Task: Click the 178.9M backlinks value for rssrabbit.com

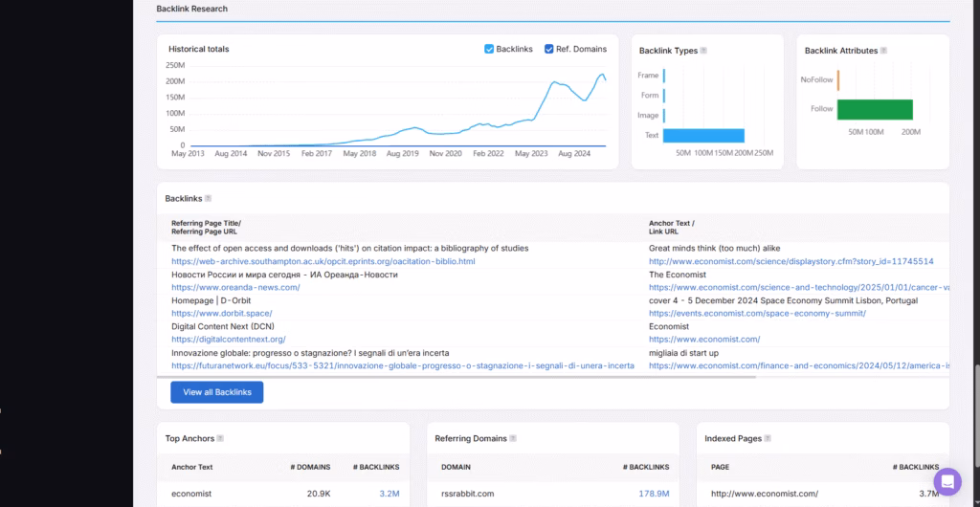Action: [654, 495]
